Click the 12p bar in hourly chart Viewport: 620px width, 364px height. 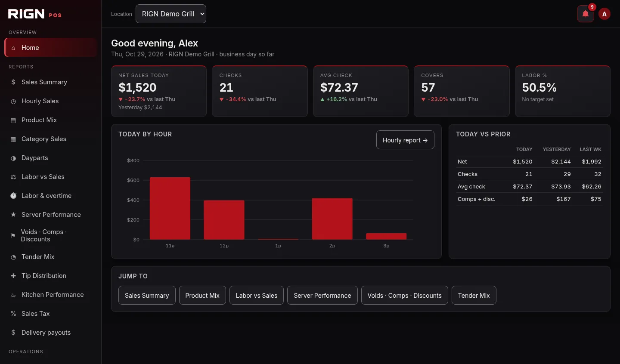pyautogui.click(x=224, y=220)
